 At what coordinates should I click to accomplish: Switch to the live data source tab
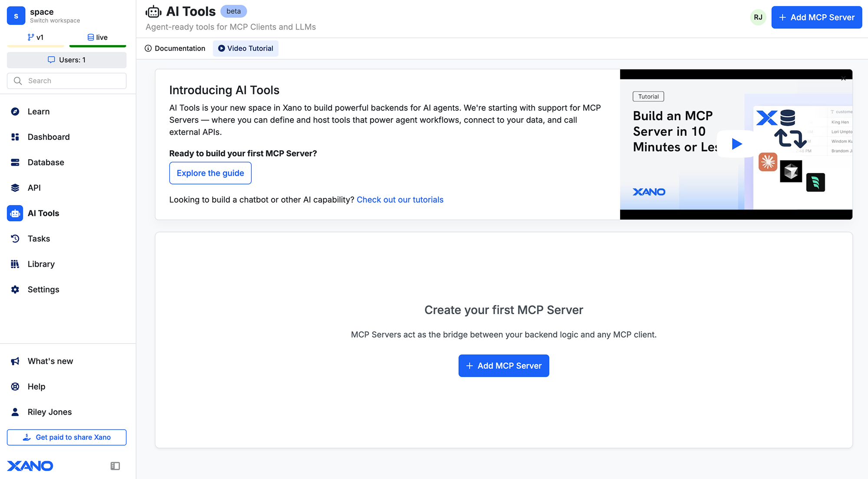pos(98,37)
